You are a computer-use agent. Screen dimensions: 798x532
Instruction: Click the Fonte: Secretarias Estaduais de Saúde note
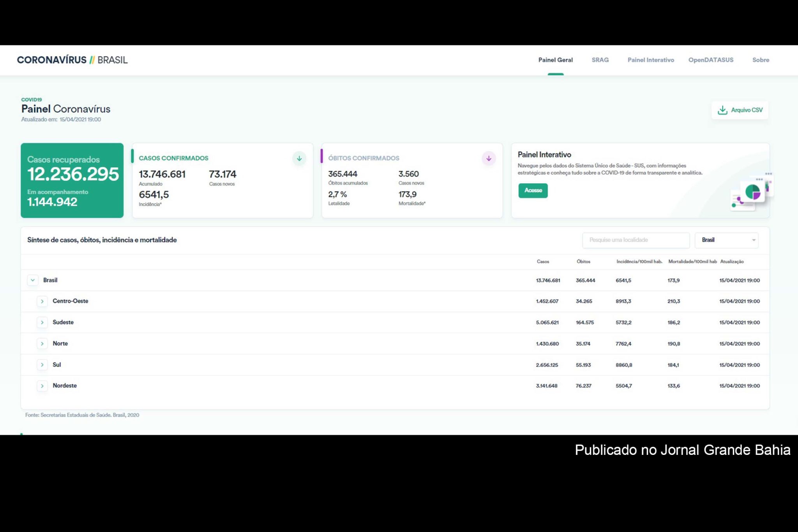82,415
